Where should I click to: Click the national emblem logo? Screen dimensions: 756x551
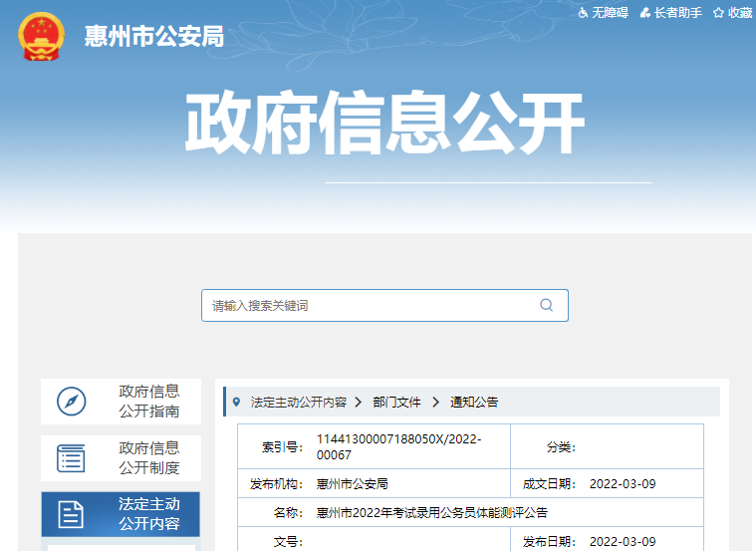pos(42,38)
